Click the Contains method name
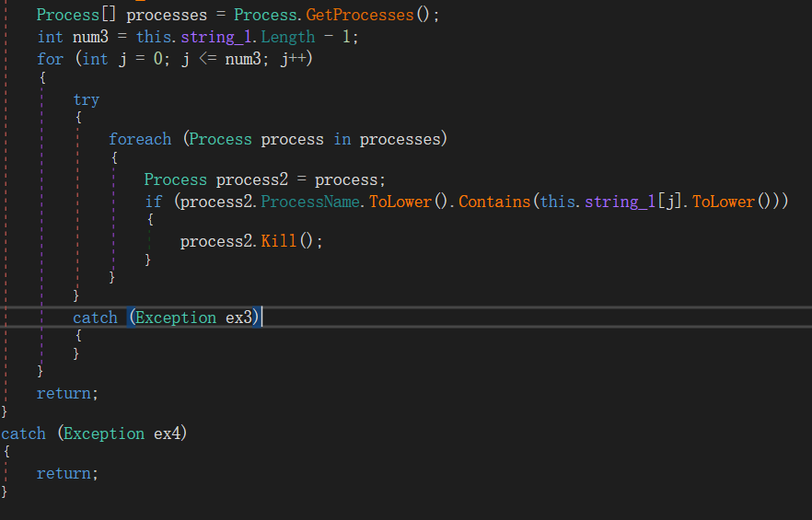 494,202
